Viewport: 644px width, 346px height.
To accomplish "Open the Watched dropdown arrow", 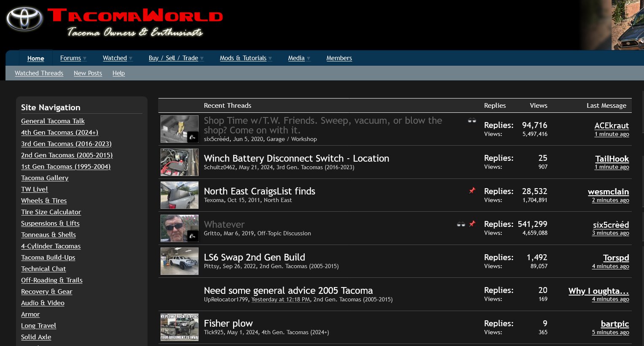I will (131, 59).
